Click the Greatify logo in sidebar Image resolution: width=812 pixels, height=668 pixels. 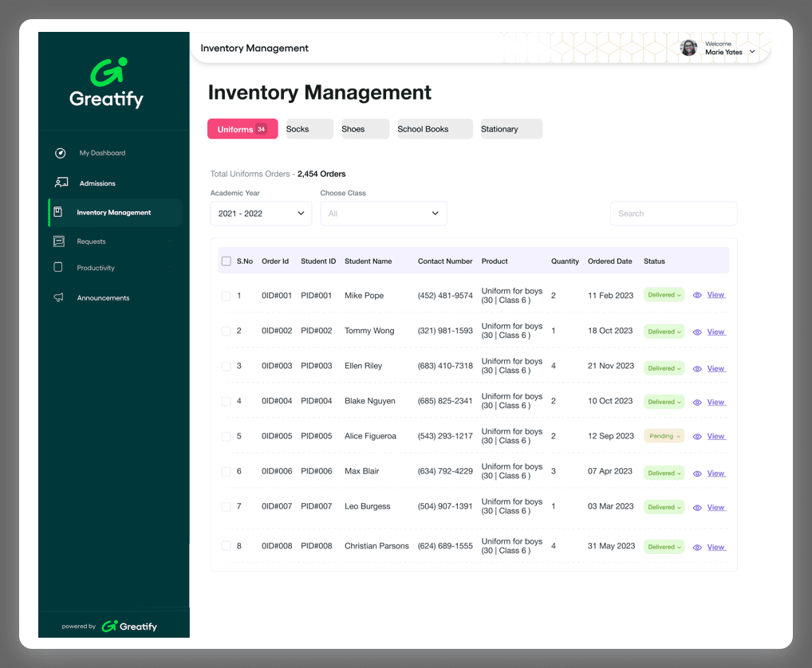[106, 83]
